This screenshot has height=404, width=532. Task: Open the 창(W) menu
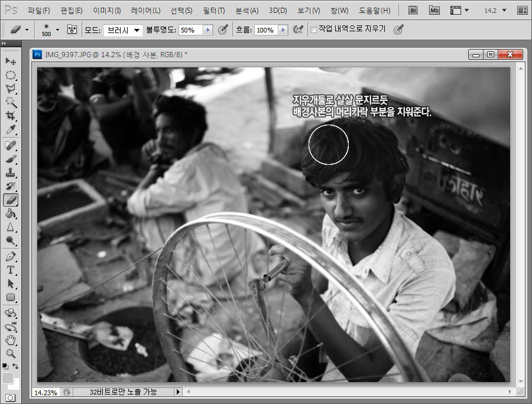339,11
